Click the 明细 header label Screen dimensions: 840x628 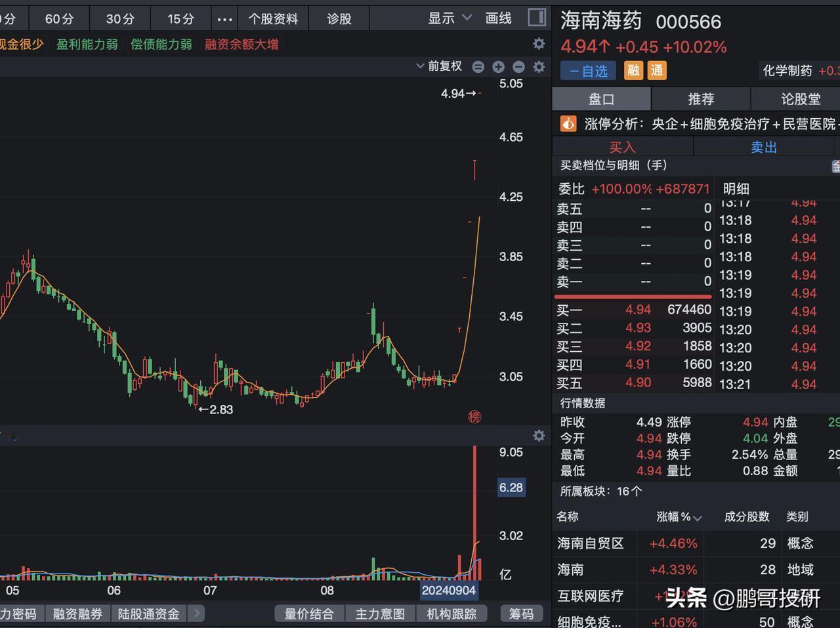(x=736, y=189)
